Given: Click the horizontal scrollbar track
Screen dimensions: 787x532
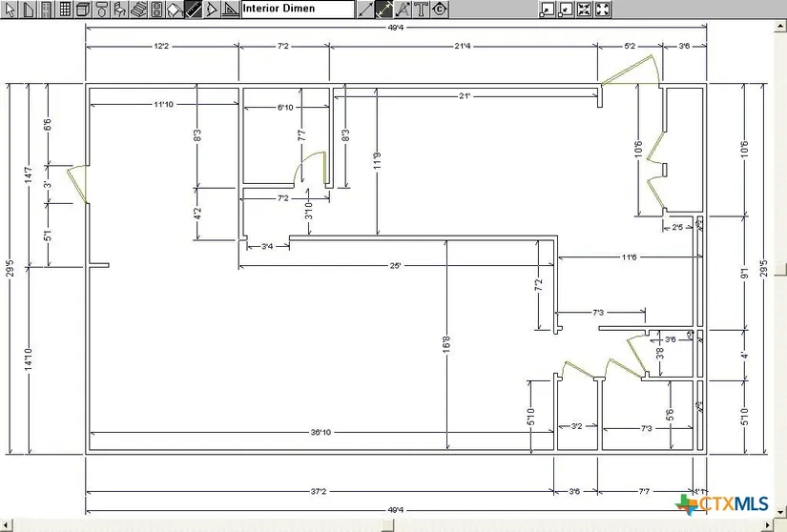Looking at the screenshot, I should (x=382, y=525).
